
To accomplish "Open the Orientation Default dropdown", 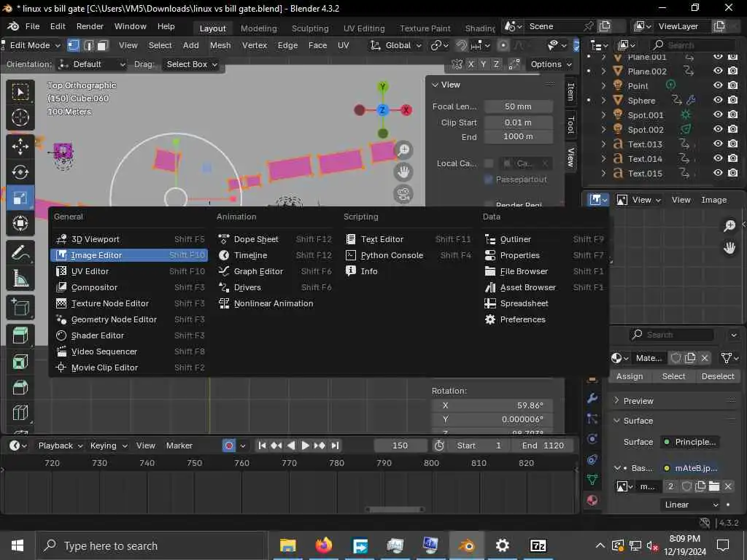I will point(91,64).
